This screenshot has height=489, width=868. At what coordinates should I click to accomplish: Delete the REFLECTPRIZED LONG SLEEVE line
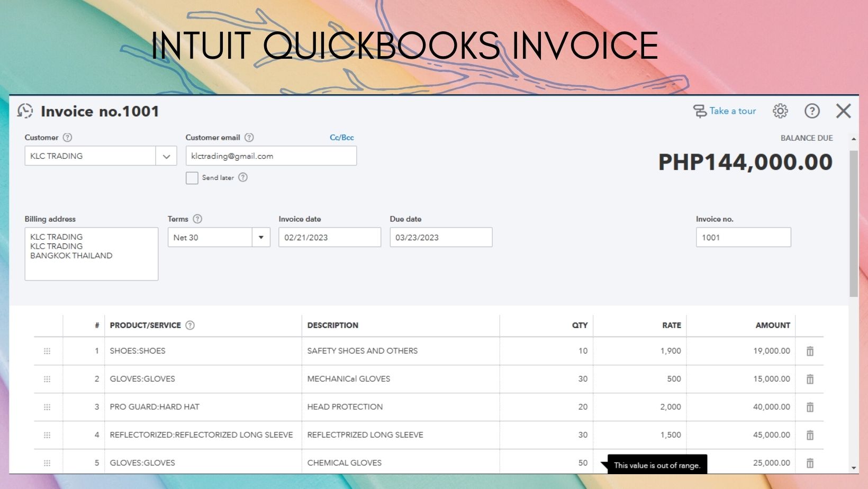[810, 435]
